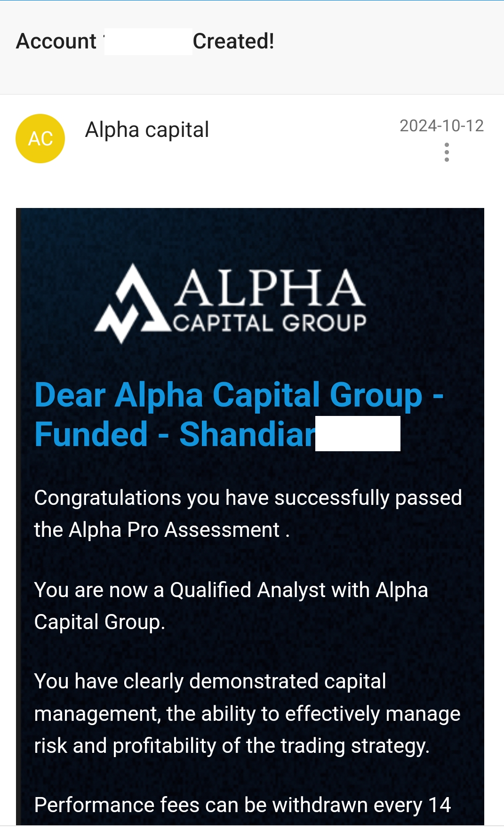Viewport: 504px width, 838px height.
Task: Click the CAPITAL GROUP text under the logo
Action: 270,323
